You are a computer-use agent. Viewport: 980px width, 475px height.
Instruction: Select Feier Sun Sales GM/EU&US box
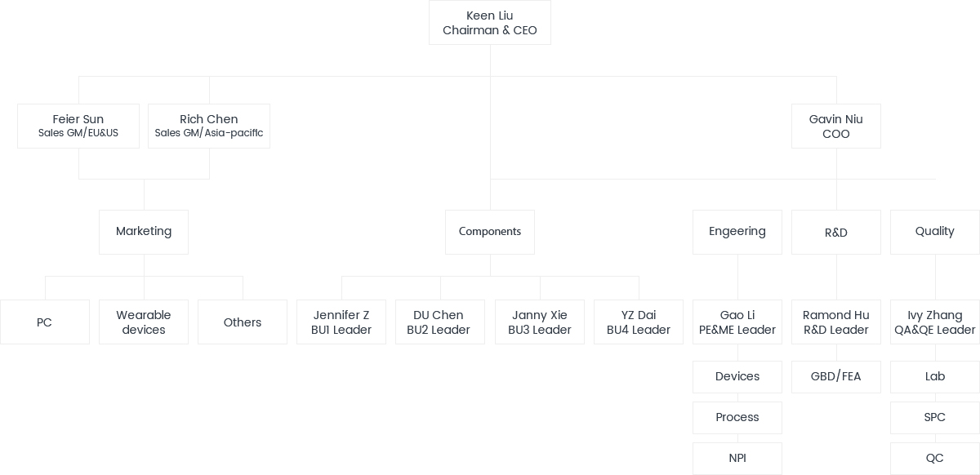(78, 126)
